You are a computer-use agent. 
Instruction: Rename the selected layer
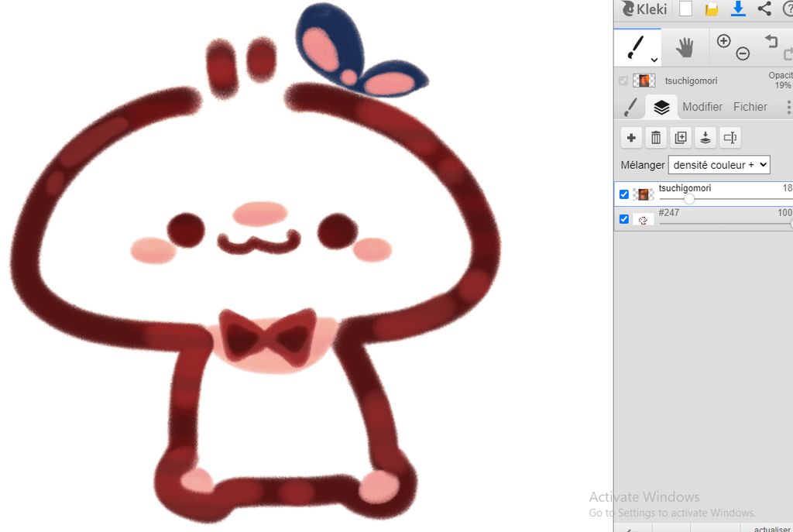click(730, 138)
